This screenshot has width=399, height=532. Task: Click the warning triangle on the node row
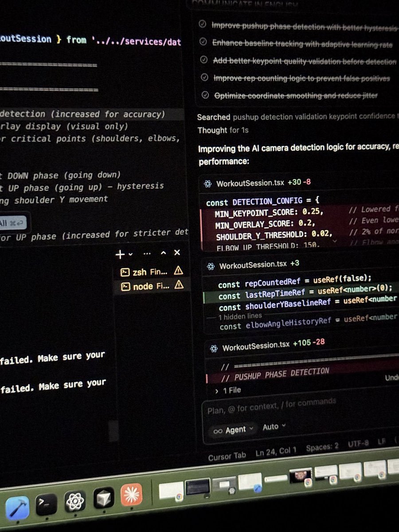179,285
